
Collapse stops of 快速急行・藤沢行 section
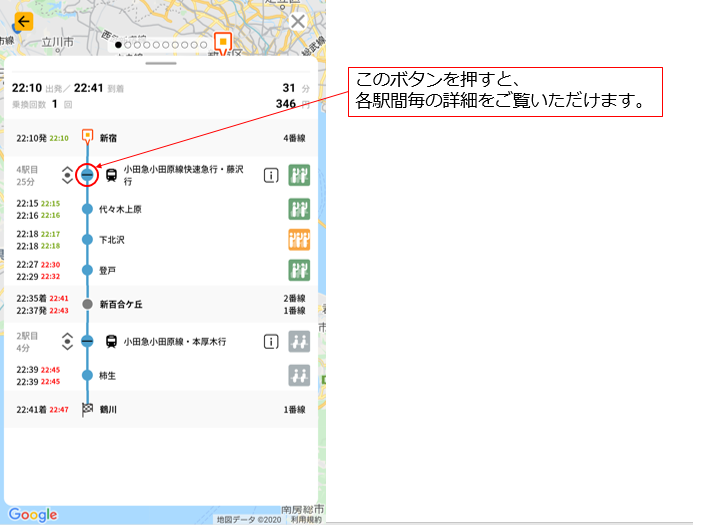tap(87, 174)
